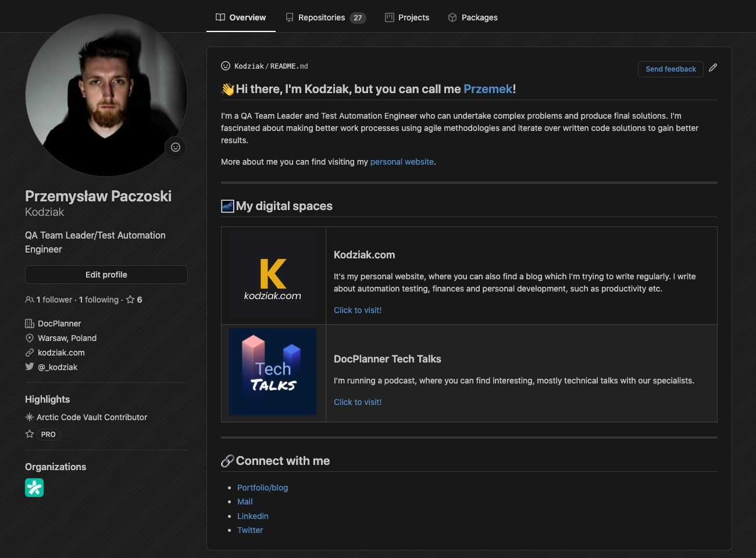Click the Edit profile button

[106, 275]
